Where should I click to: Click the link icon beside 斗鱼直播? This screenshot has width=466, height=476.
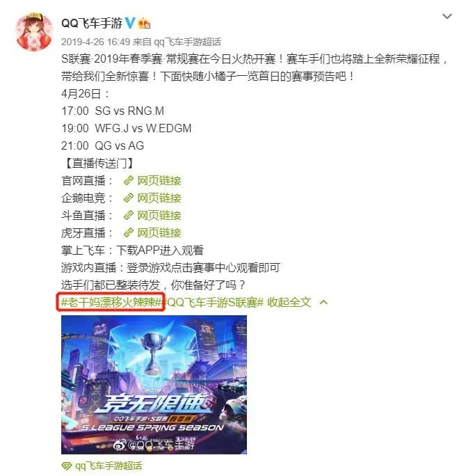pos(129,216)
